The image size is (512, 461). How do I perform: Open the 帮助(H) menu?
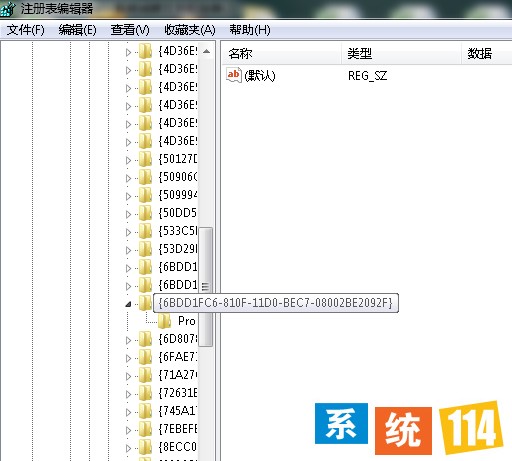[x=250, y=30]
